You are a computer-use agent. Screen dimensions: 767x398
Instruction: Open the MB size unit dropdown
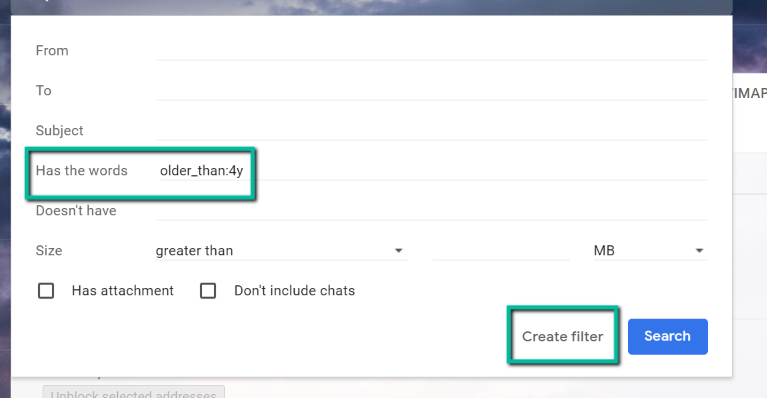(x=650, y=251)
